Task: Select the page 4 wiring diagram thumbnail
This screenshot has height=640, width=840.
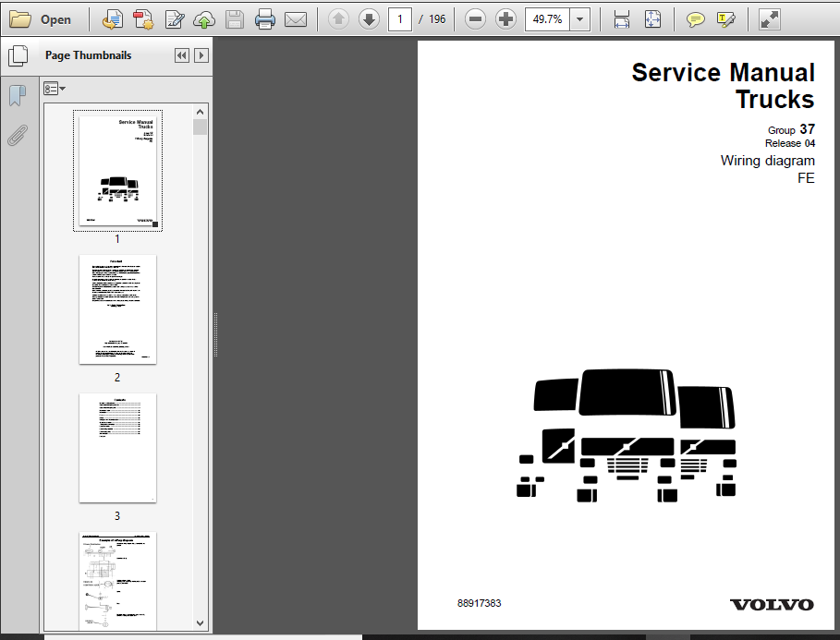Action: [x=118, y=581]
